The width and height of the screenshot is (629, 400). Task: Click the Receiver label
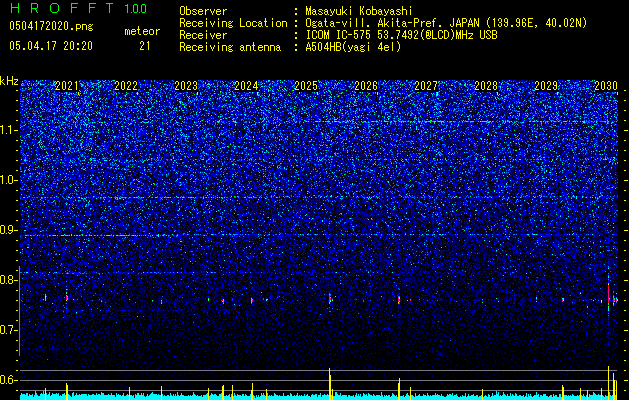click(x=203, y=35)
